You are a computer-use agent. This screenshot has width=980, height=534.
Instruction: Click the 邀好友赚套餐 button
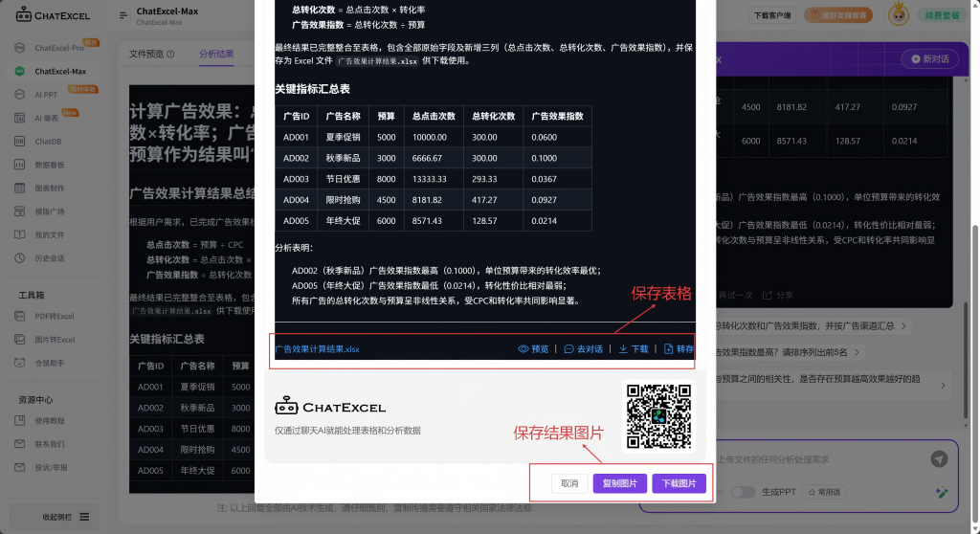(838, 15)
